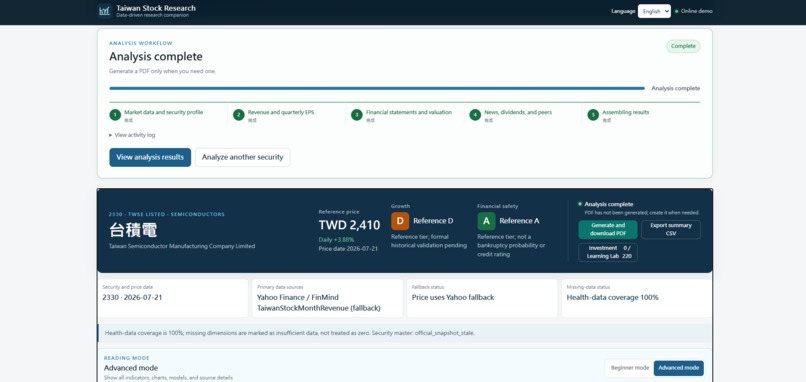Click the health-data coverage notice banner
Image resolution: width=806 pixels, height=382 pixels.
pos(405,333)
